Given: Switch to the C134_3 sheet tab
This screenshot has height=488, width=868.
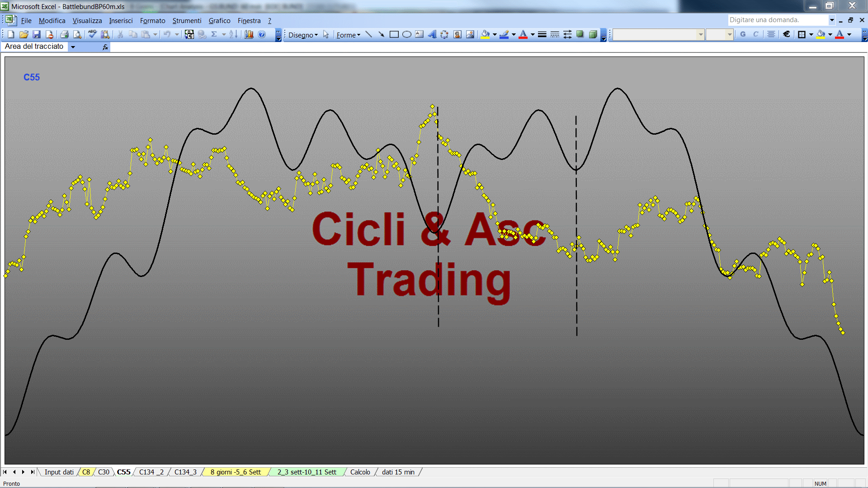Looking at the screenshot, I should coord(185,472).
